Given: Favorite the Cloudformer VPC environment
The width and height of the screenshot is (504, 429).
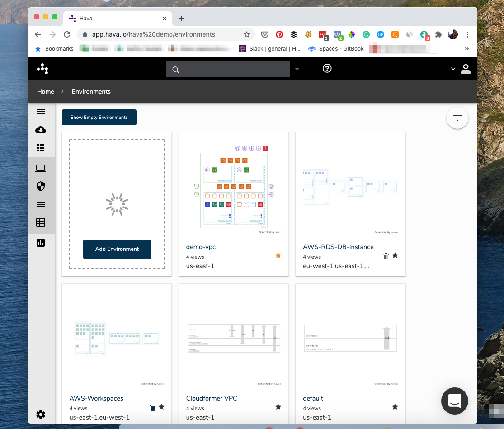Looking at the screenshot, I should coord(278,407).
